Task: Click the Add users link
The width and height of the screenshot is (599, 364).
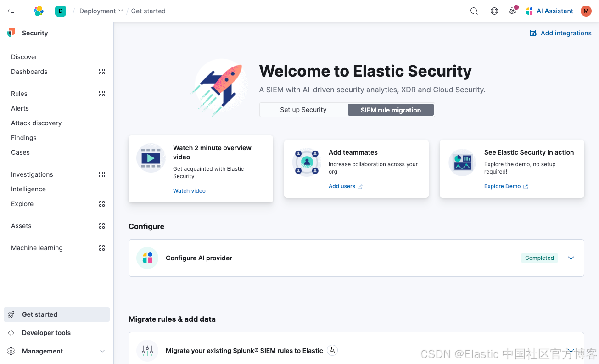Action: (x=346, y=186)
